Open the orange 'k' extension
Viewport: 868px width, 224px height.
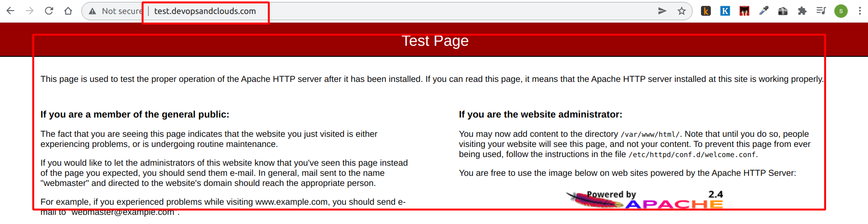point(706,11)
